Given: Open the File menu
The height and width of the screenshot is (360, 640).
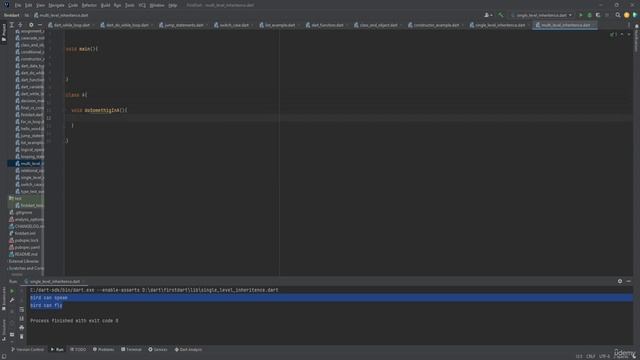Looking at the screenshot, I should click(18, 5).
